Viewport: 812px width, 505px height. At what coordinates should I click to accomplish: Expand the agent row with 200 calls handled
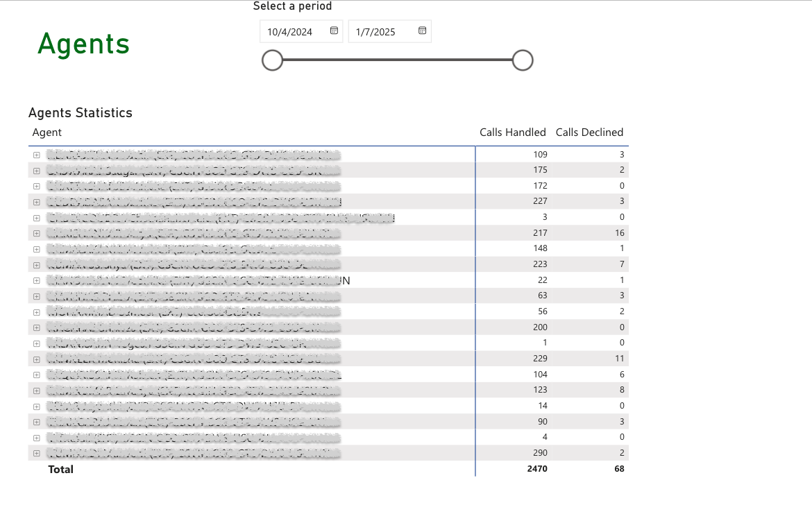(x=36, y=327)
